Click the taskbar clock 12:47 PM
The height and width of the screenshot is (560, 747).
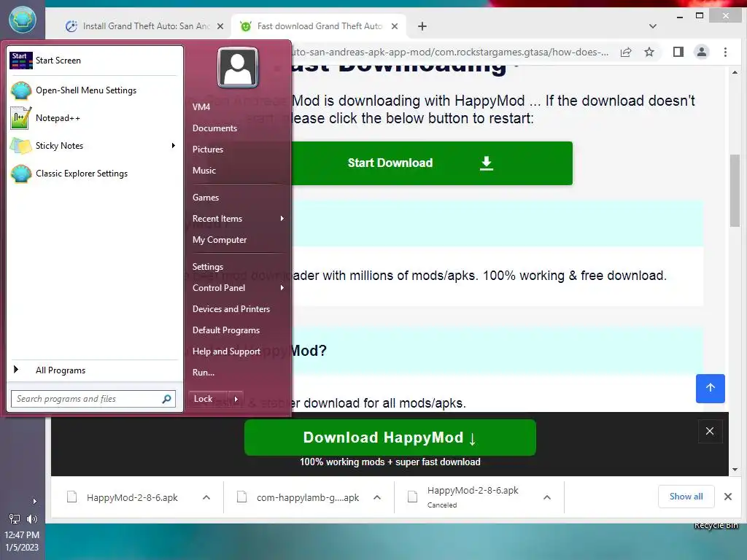(x=22, y=535)
